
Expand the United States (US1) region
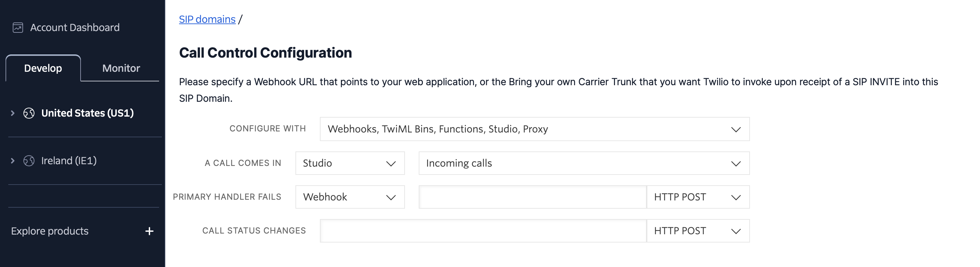(x=12, y=113)
